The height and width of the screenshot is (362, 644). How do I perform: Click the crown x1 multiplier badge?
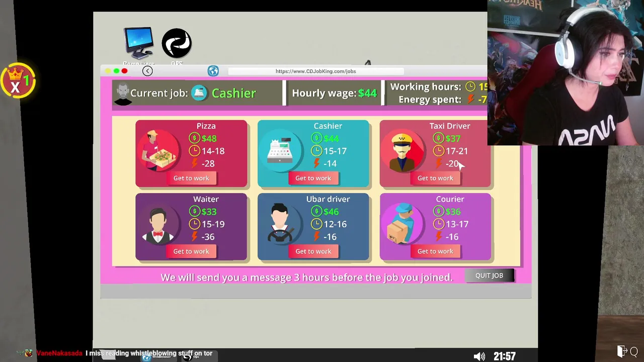tap(18, 81)
